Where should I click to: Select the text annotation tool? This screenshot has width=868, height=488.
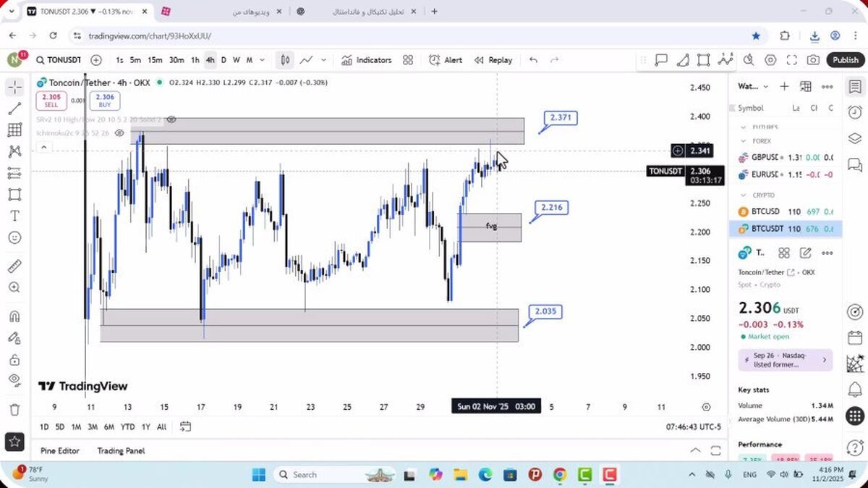[14, 216]
